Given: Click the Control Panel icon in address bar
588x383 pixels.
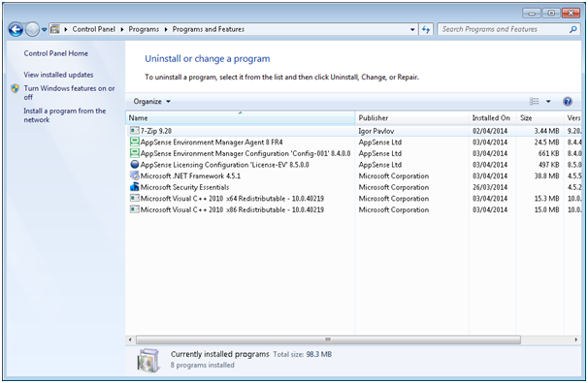Looking at the screenshot, I should (x=55, y=29).
